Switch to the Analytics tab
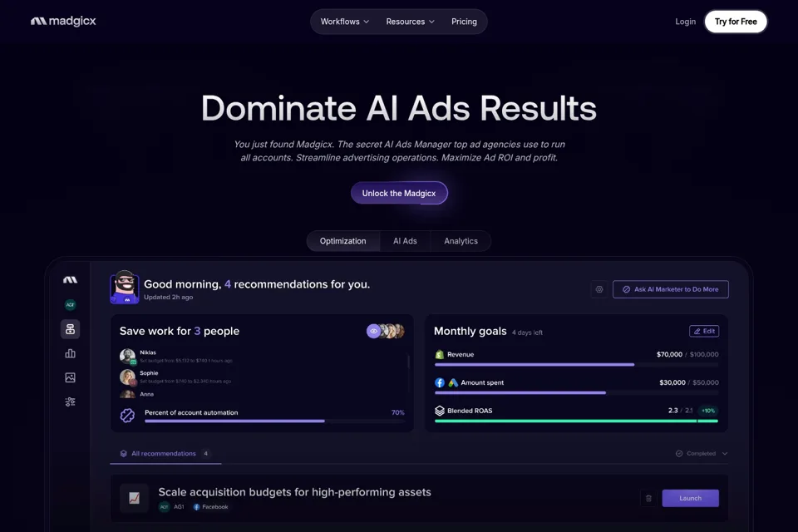The height and width of the screenshot is (532, 798). (461, 241)
